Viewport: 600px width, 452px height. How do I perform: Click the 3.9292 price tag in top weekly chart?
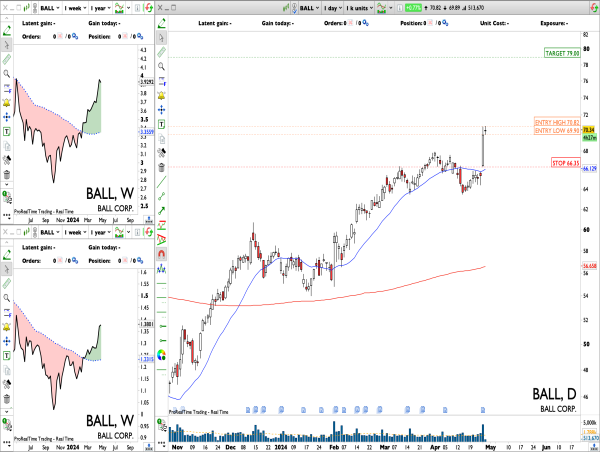[147, 82]
